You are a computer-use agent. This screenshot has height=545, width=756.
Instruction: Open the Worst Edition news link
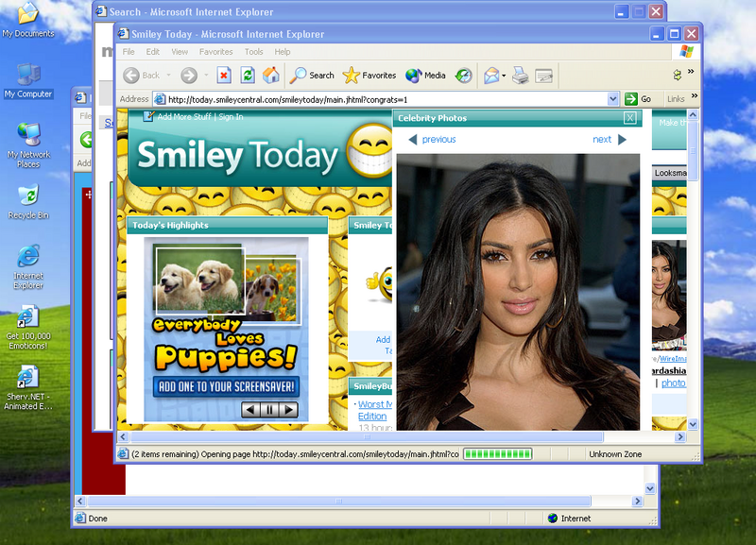pos(374,410)
